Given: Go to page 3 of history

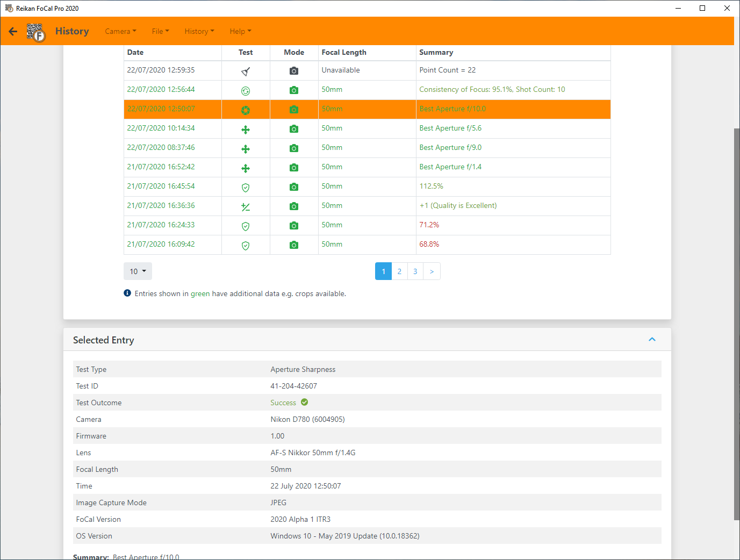Looking at the screenshot, I should tap(415, 271).
